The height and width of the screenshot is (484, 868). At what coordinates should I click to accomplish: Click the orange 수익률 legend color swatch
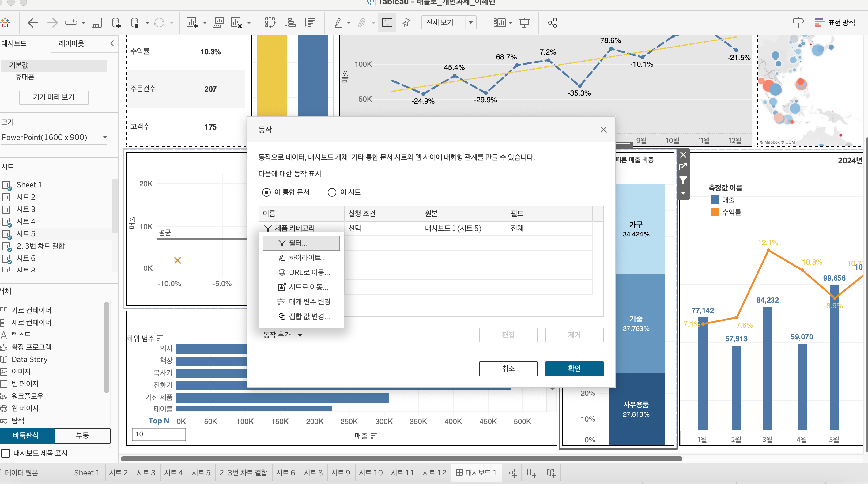click(714, 212)
